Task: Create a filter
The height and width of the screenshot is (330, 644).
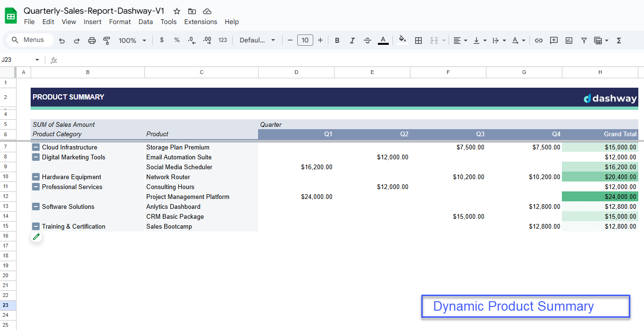Action: click(x=584, y=41)
